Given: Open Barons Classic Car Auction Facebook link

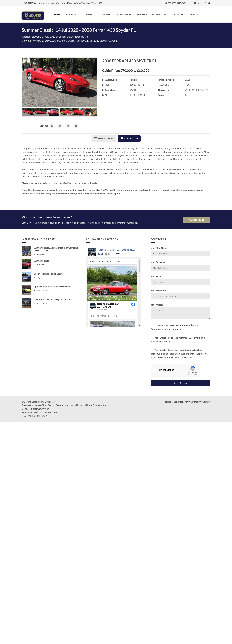Looking at the screenshot, I should (116, 250).
